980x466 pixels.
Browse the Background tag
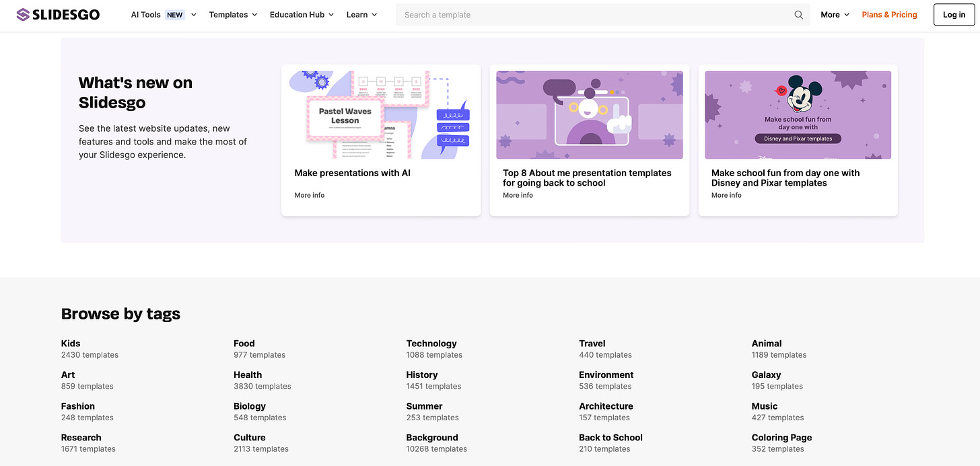point(432,438)
